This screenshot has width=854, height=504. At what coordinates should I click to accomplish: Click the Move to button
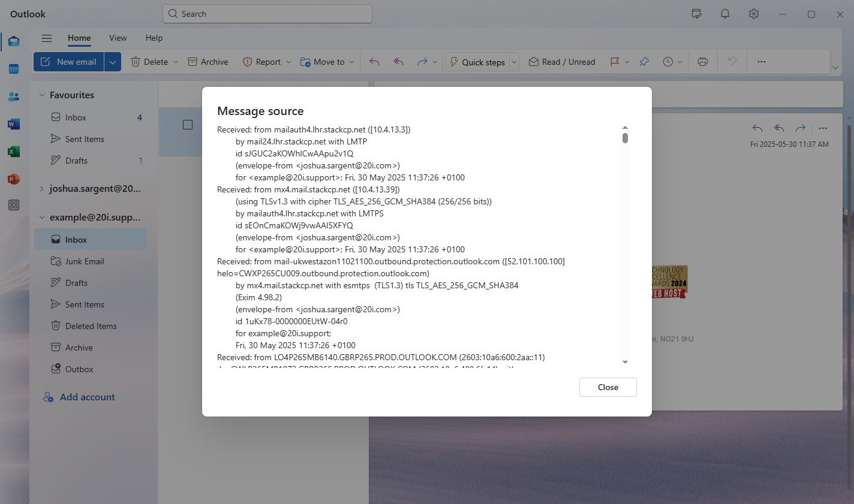323,62
